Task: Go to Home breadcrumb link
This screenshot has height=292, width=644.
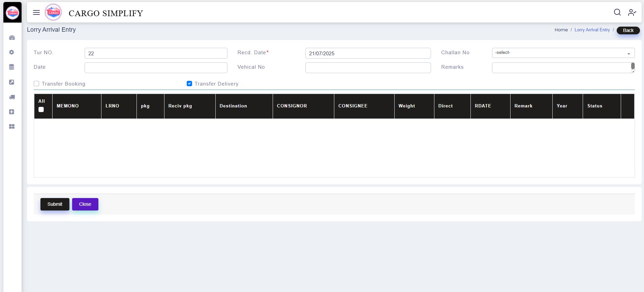Action: pos(561,30)
